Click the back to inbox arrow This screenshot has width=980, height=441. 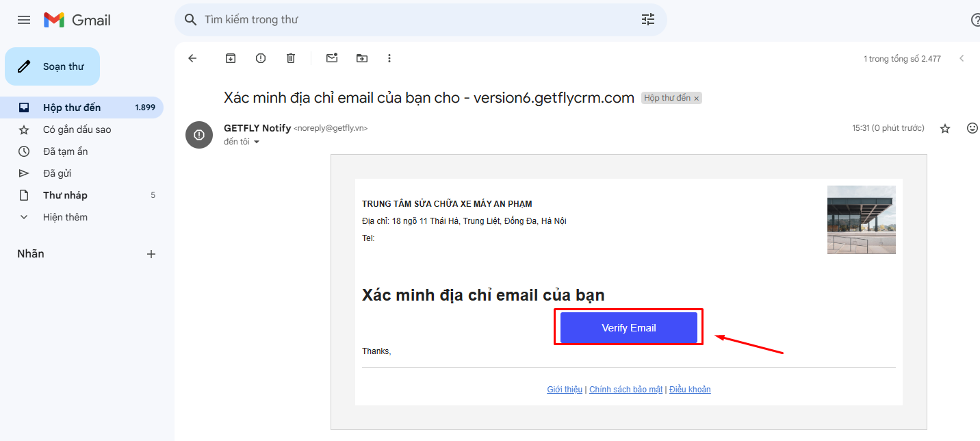point(192,58)
